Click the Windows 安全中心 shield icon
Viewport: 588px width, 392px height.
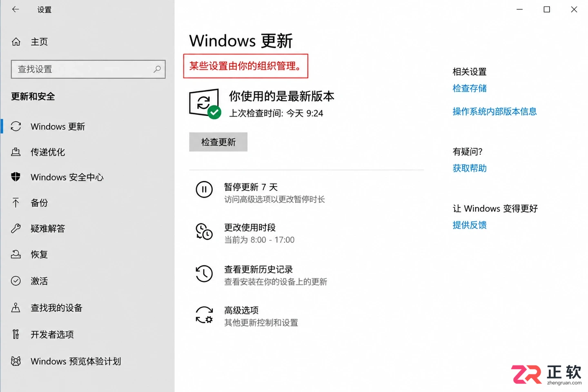pos(16,177)
